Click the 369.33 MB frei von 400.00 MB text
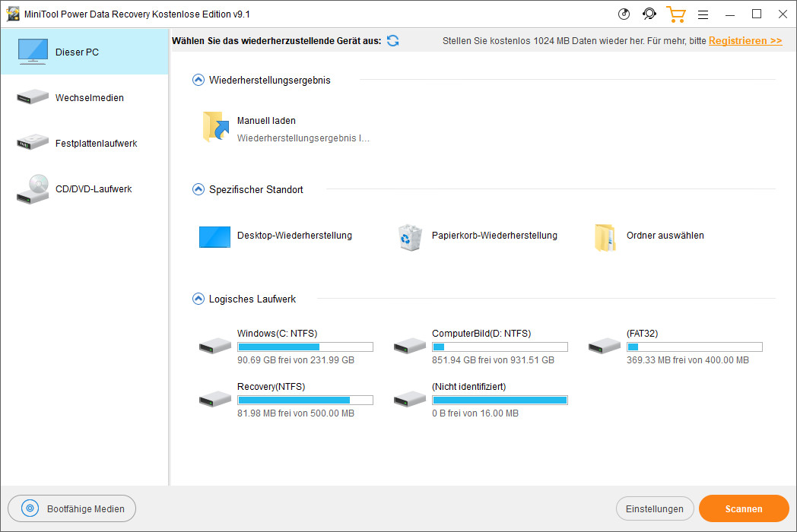This screenshot has height=532, width=797. tap(687, 359)
